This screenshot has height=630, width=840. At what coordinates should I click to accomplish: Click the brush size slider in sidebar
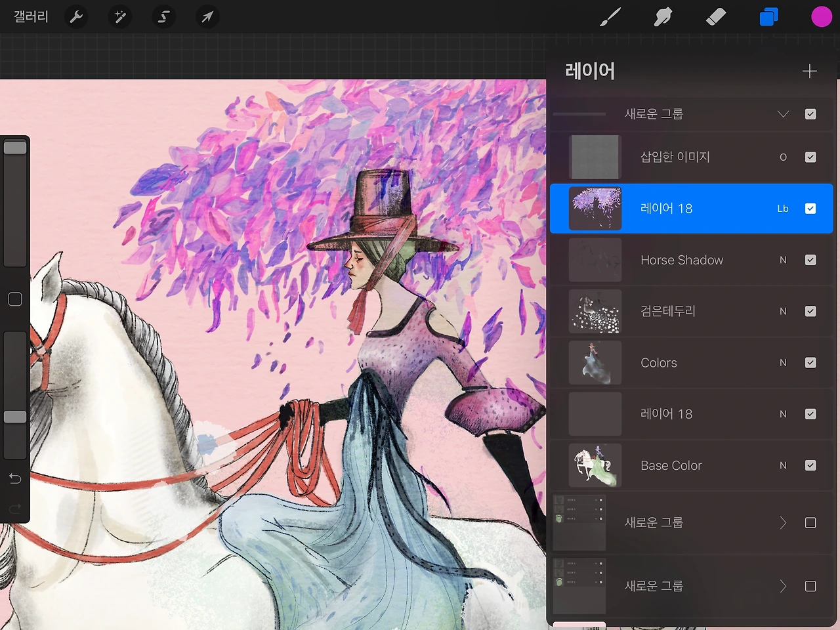click(x=15, y=201)
